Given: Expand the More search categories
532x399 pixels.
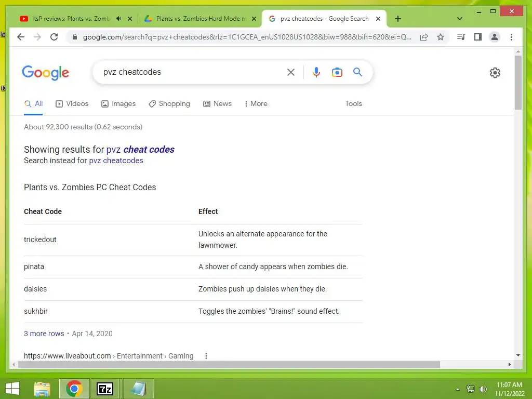Looking at the screenshot, I should pos(256,104).
